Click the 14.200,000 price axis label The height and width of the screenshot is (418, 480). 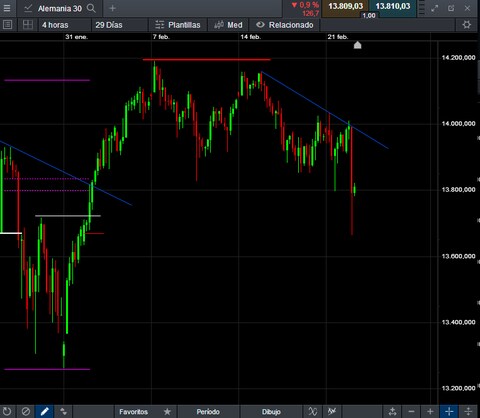tap(458, 58)
